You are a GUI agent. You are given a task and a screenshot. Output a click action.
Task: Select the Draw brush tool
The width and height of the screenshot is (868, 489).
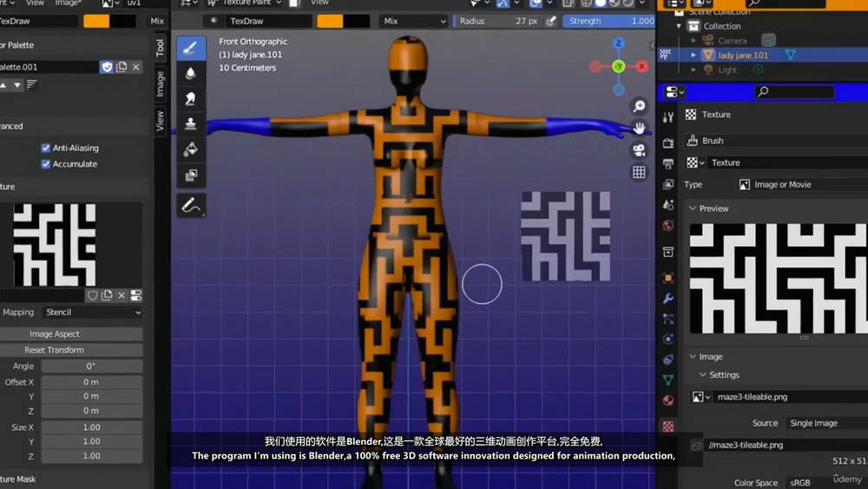191,48
